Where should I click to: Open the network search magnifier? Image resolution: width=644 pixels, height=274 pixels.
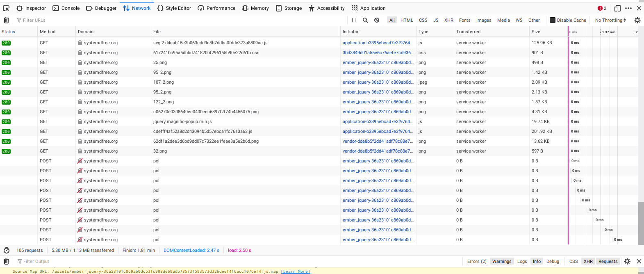pos(365,20)
